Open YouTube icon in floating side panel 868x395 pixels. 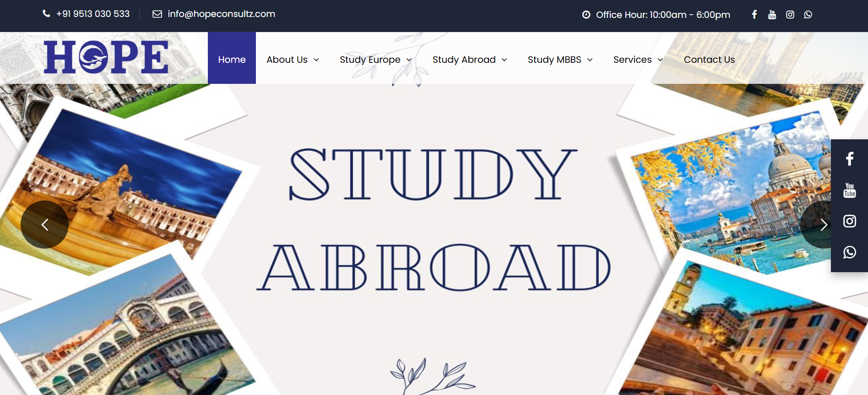point(850,190)
